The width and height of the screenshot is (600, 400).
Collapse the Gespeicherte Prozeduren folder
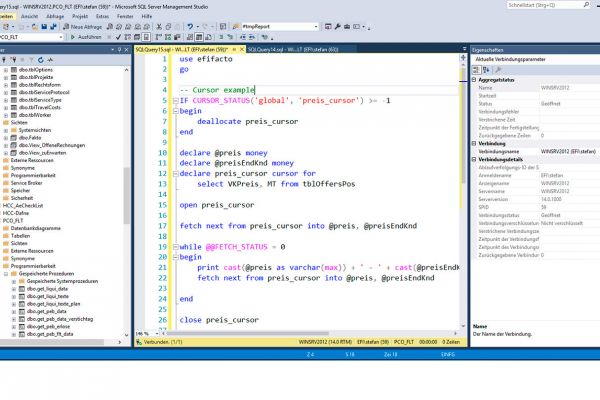[6, 274]
